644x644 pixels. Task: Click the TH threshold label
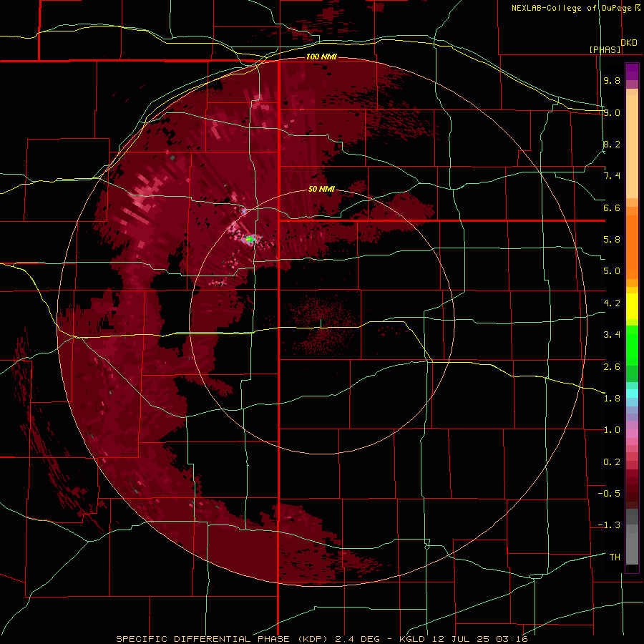(x=615, y=557)
